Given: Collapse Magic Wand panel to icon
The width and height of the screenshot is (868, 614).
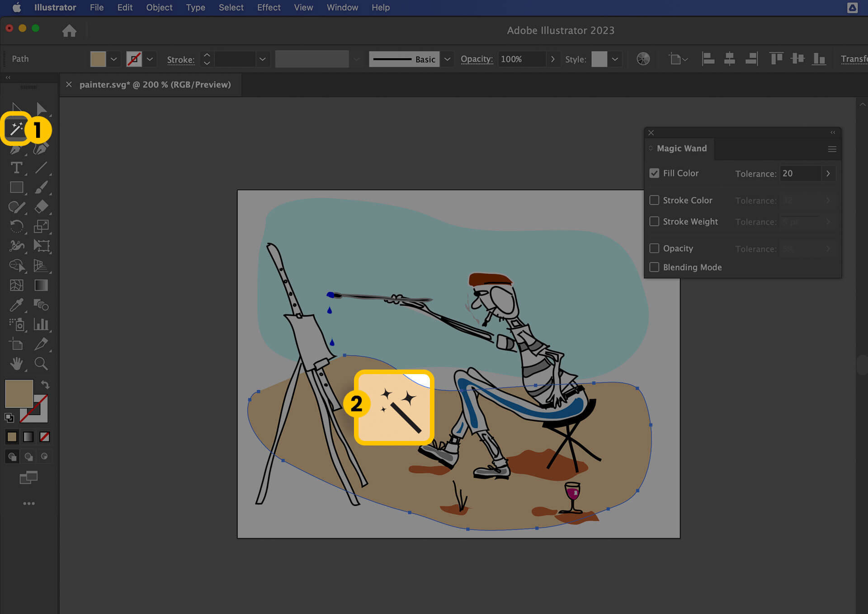Looking at the screenshot, I should 834,132.
